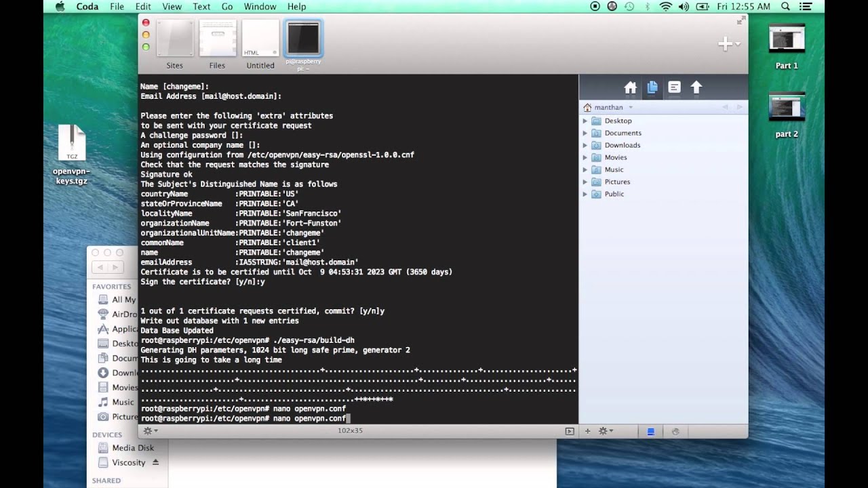Open the Go menu
The image size is (868, 488).
227,7
